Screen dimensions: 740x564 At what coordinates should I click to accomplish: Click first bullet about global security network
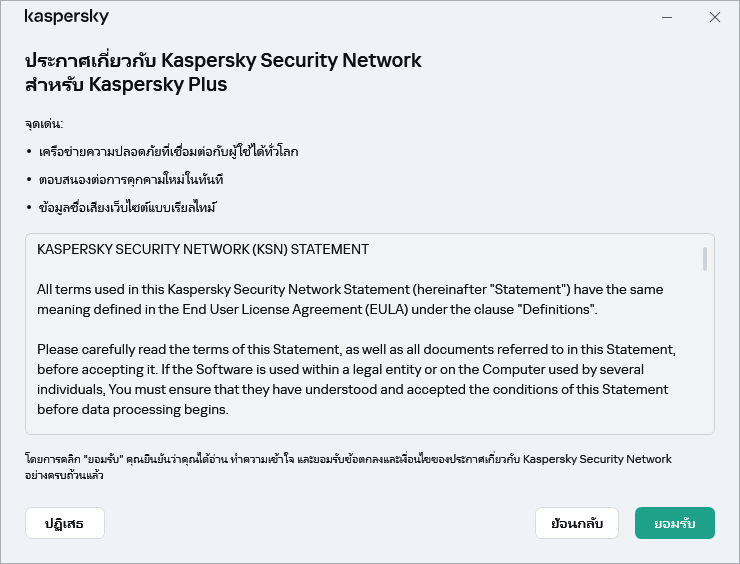click(166, 152)
